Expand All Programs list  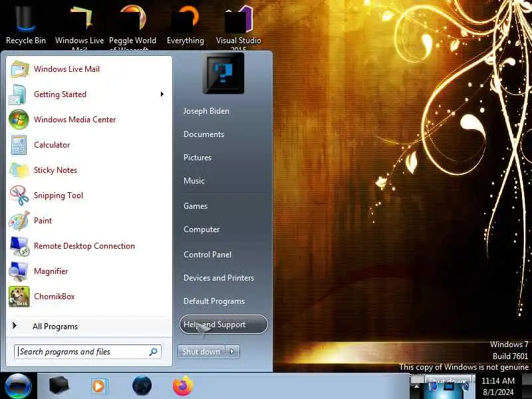(89, 327)
